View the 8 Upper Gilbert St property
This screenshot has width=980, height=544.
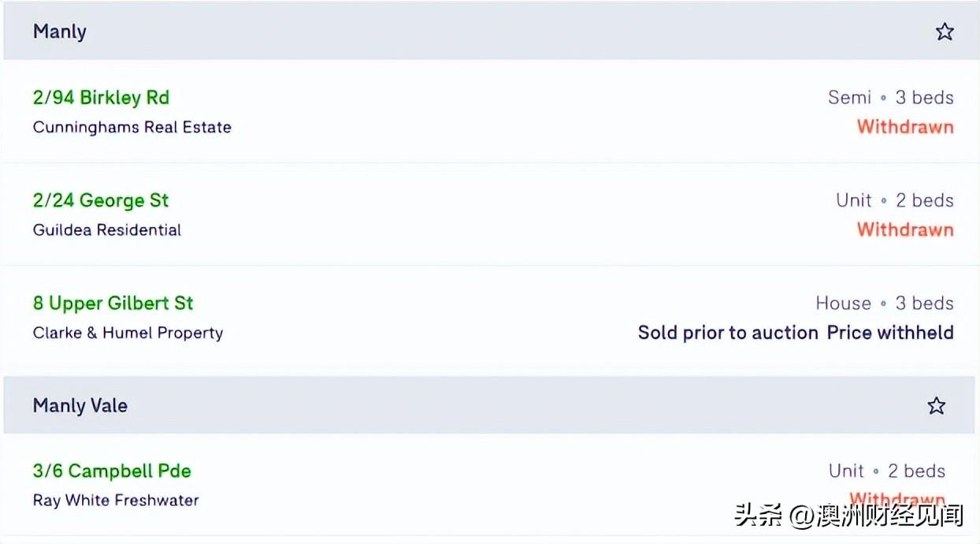113,304
